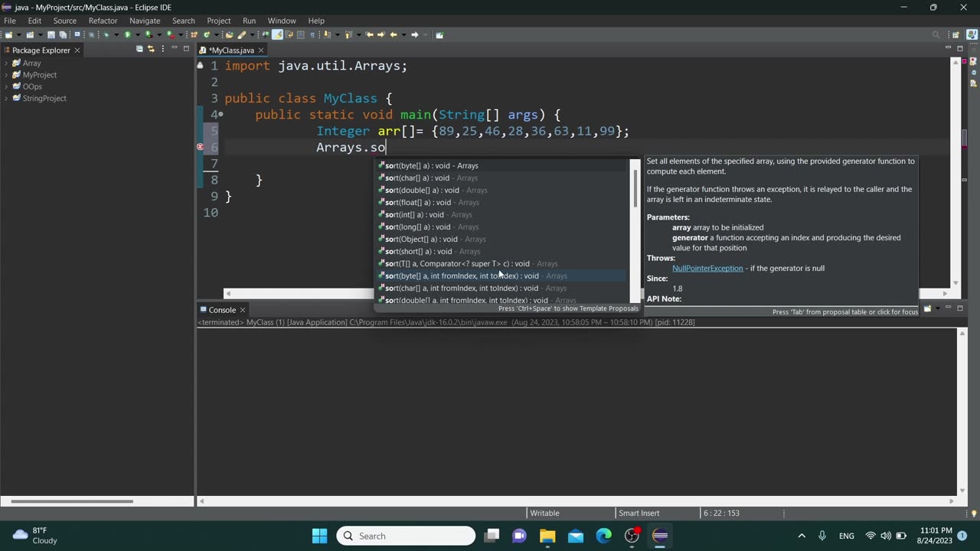Click the New file wizard icon

[8, 34]
